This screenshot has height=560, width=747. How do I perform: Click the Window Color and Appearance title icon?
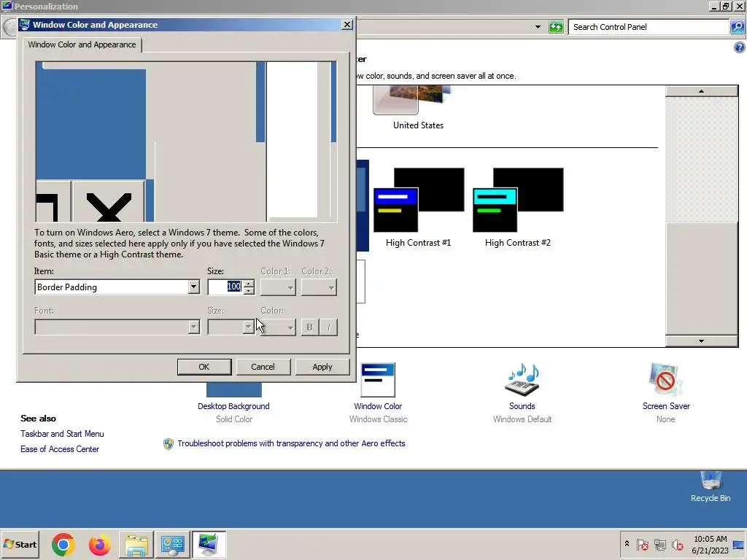tap(25, 25)
